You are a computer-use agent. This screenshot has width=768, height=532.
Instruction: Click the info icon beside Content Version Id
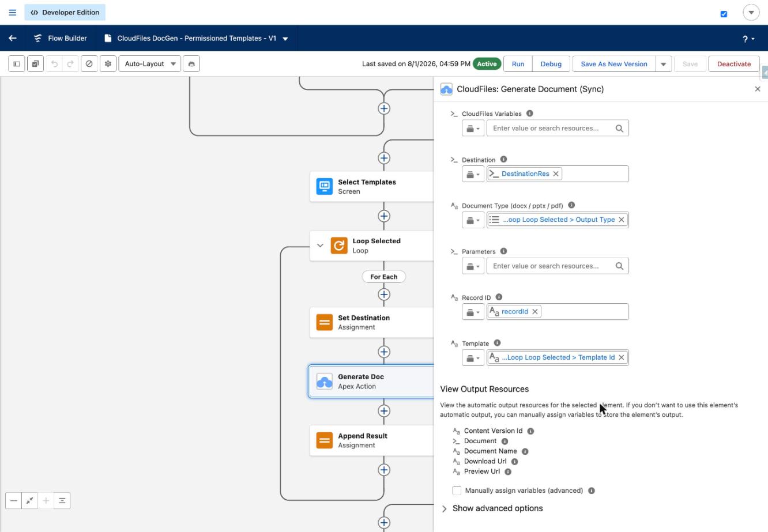click(530, 431)
